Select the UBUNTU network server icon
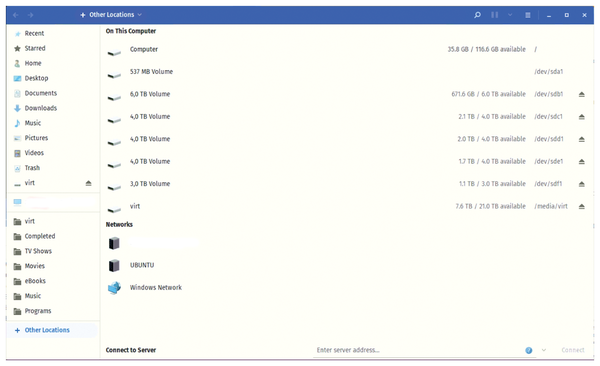Viewport: 600px width, 366px height. tap(114, 265)
